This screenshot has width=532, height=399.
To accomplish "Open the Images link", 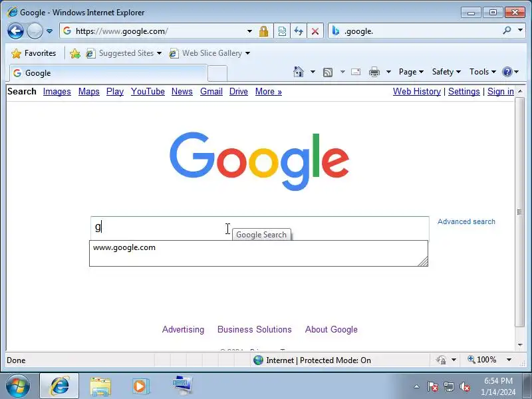I will point(57,92).
